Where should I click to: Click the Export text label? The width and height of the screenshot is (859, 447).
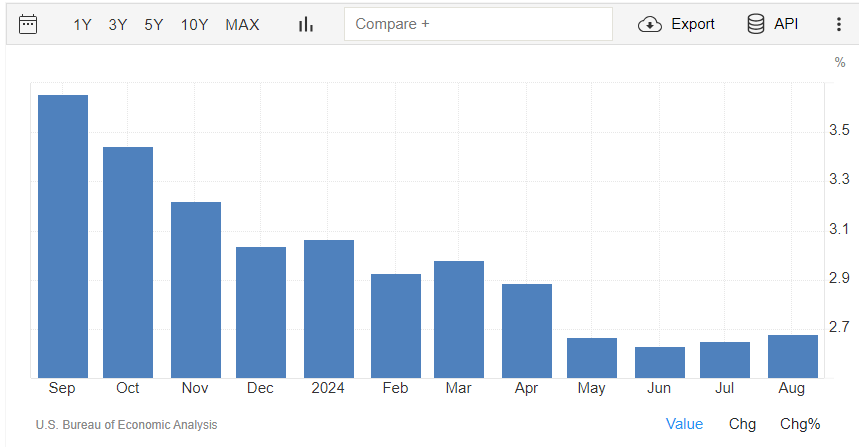(x=693, y=24)
